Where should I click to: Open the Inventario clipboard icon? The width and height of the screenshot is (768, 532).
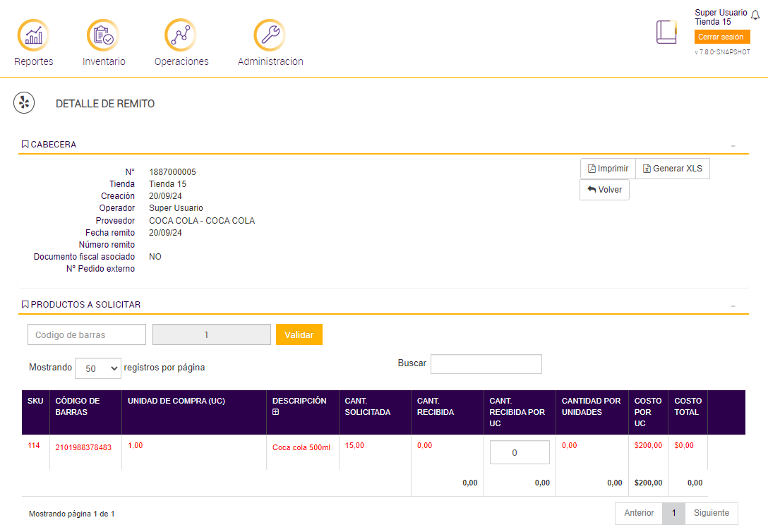[103, 35]
